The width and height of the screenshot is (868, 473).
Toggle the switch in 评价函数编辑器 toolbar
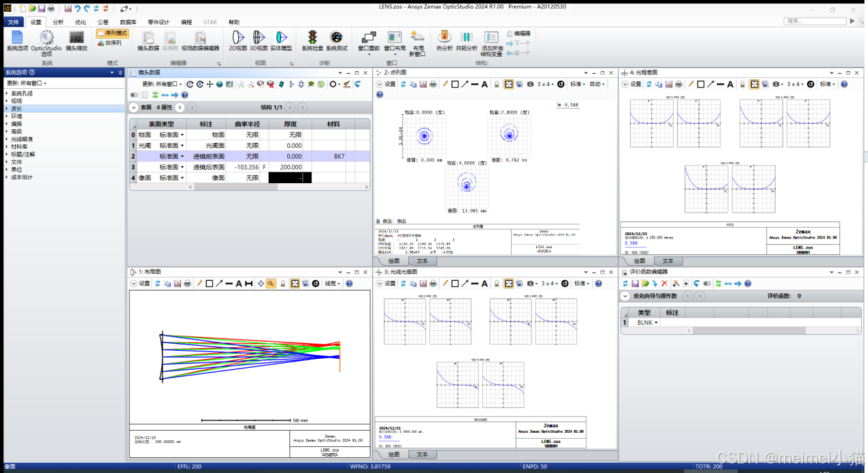[707, 283]
